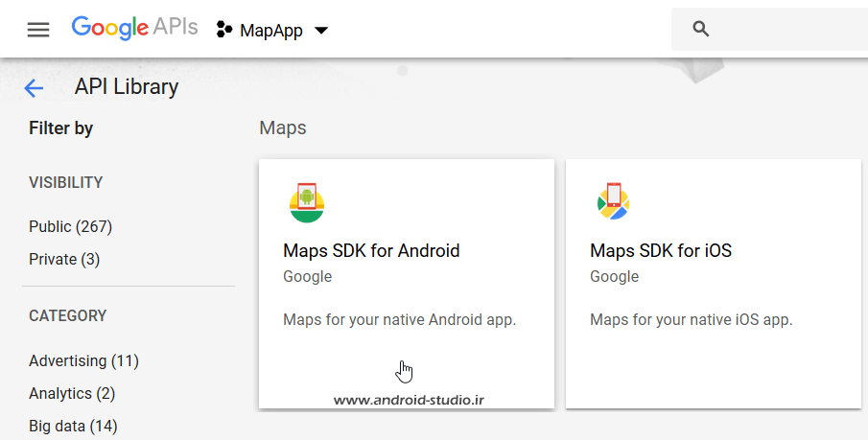
Task: Click 'Maps for your native iOS app.' text
Action: (x=692, y=320)
